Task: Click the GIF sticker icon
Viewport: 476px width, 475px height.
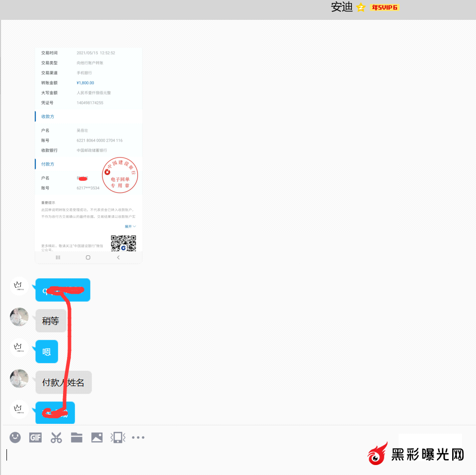Action: (x=35, y=437)
